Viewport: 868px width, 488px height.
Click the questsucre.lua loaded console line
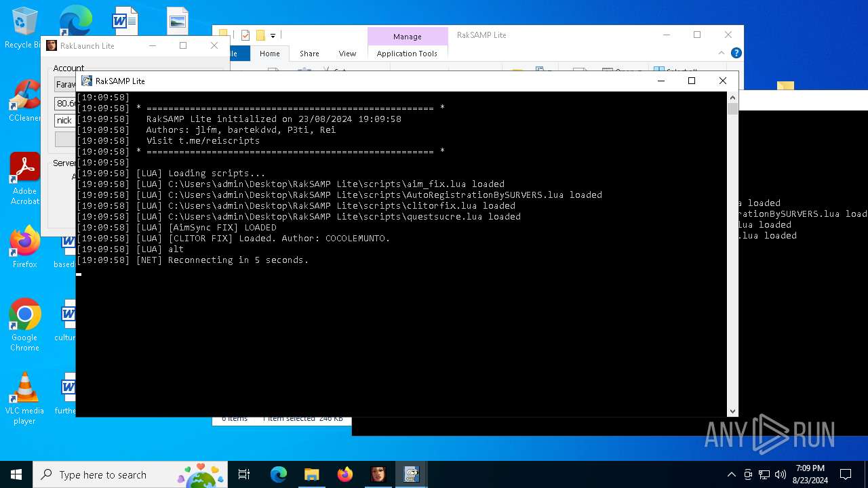coord(344,216)
